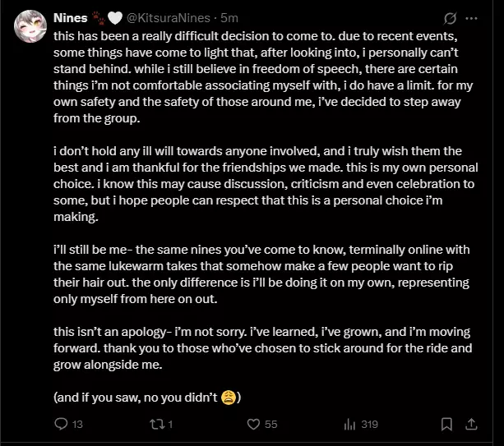The width and height of the screenshot is (504, 446).
Task: Like the post with the heart icon
Action: [x=253, y=424]
